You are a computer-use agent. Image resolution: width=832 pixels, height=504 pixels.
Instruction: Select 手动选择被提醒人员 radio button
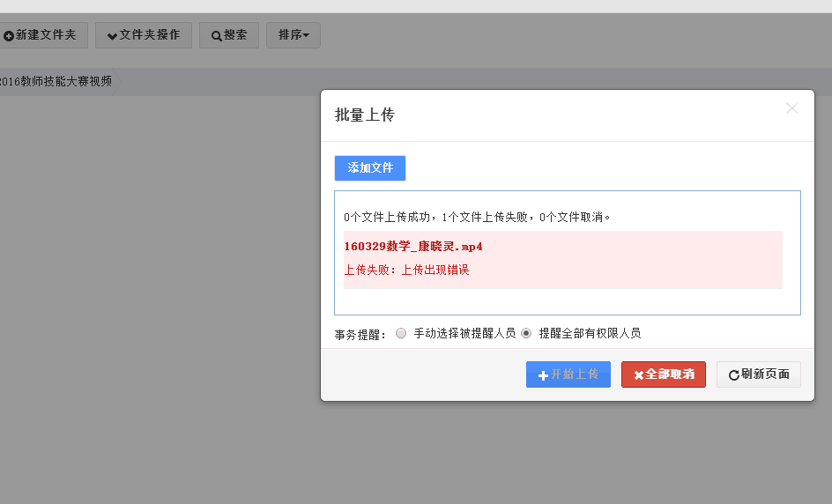(401, 333)
